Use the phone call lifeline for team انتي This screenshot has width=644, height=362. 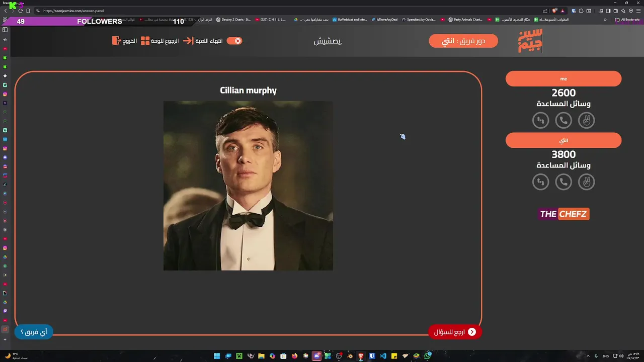click(x=563, y=182)
